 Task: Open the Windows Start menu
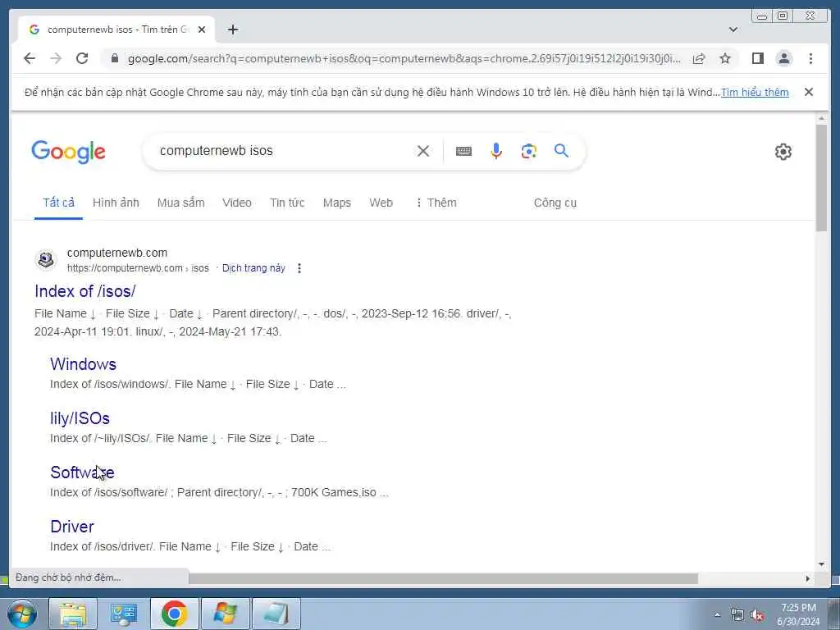point(21,614)
